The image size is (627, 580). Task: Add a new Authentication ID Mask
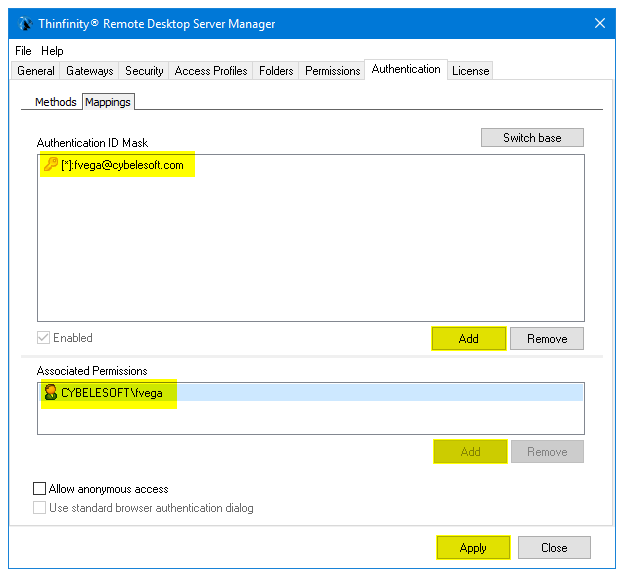(469, 339)
